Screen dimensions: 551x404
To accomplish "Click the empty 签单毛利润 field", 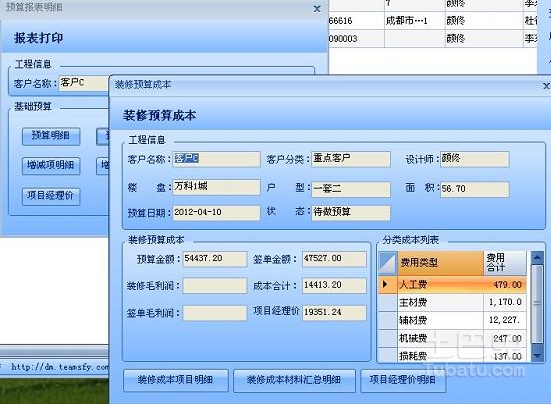I will tap(215, 313).
